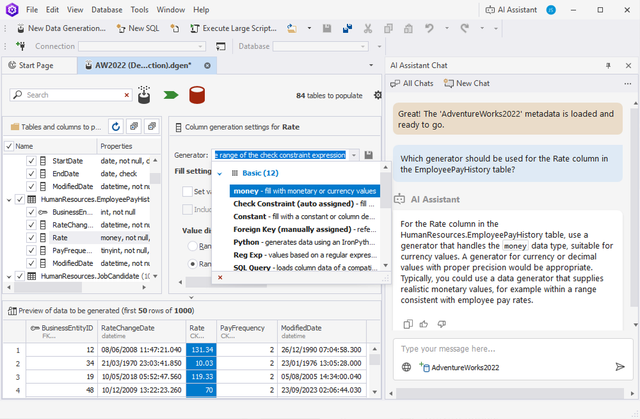Screen dimensions: 640x419
Task: Click the Paste icon in toolbar
Action: [408, 28]
